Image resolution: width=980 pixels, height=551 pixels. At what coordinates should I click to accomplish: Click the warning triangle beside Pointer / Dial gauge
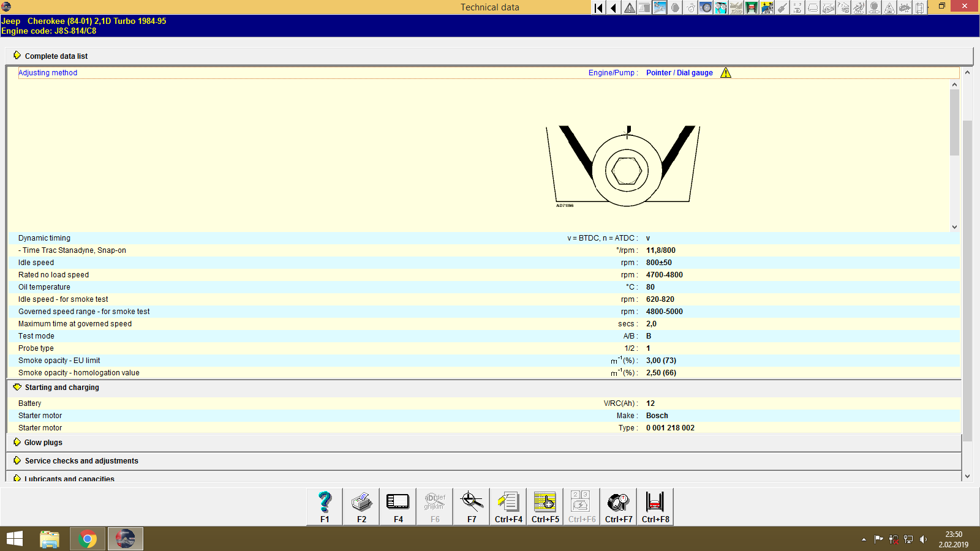pyautogui.click(x=726, y=72)
